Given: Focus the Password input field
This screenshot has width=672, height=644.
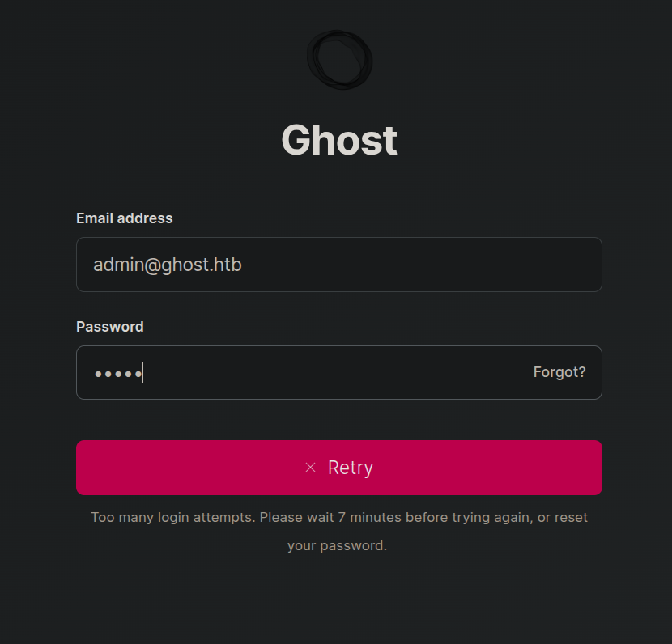Looking at the screenshot, I should (296, 372).
